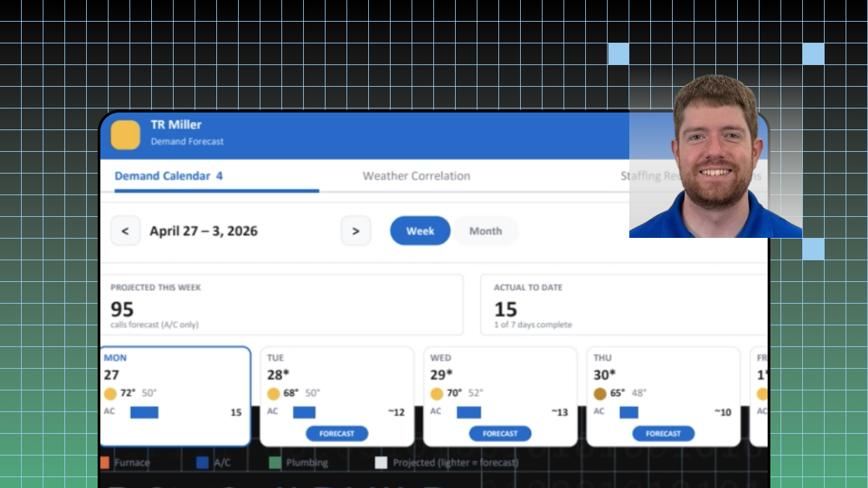
Task: Click Wednesday's blue AC bar
Action: [469, 412]
